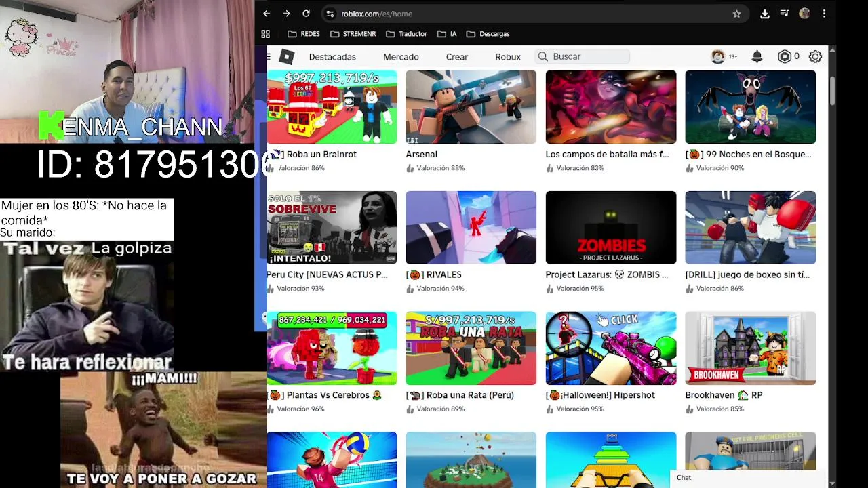This screenshot has height=488, width=868.
Task: Reload the Roblox page
Action: point(306,14)
